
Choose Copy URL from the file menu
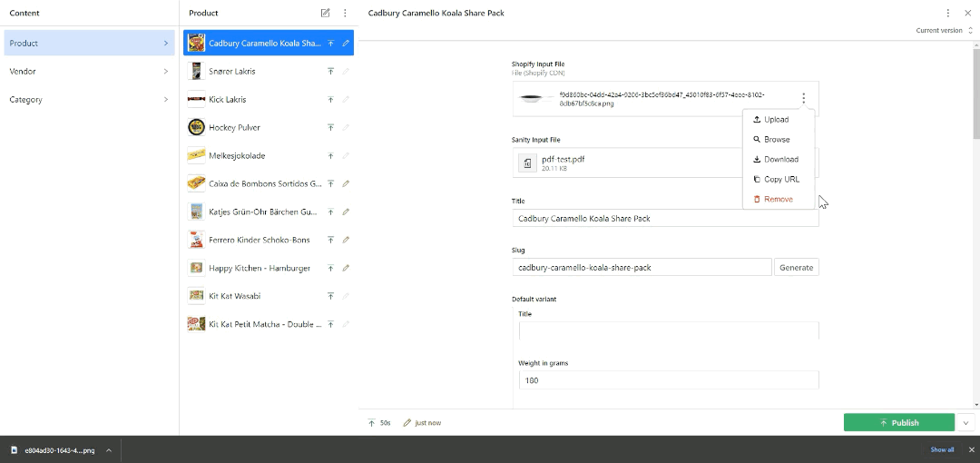[x=779, y=180]
